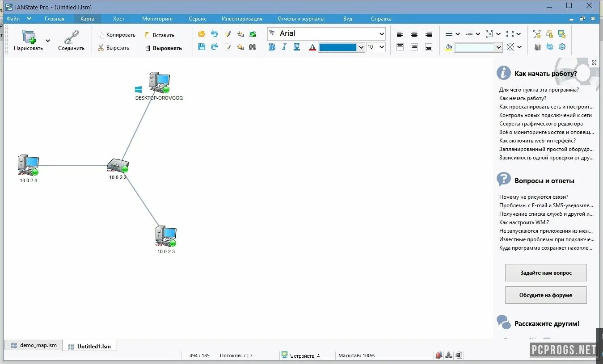Toggle bold text formatting
Screen dimensions: 603x364
(272, 47)
